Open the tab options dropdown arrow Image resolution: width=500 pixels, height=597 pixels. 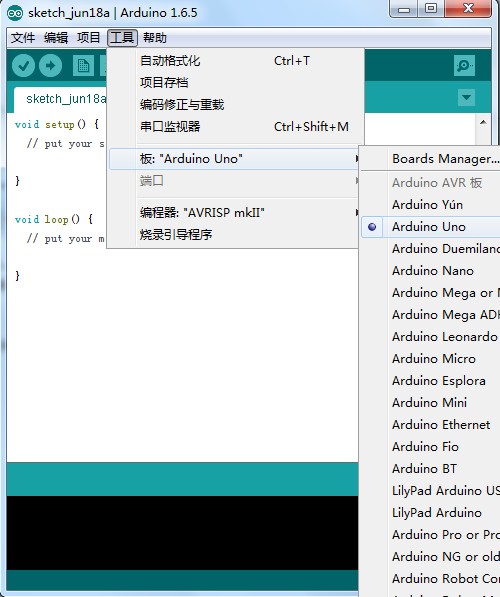click(466, 97)
